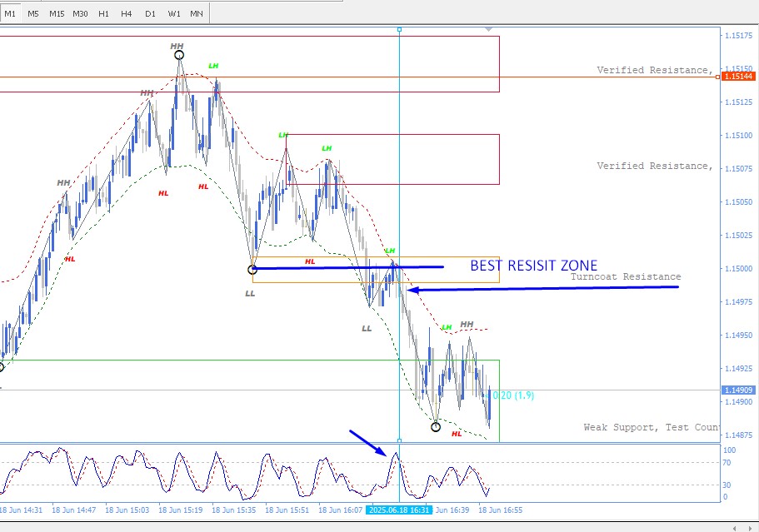Click the '18 Jun 15:51' time label
The height and width of the screenshot is (532, 759).
coord(287,510)
